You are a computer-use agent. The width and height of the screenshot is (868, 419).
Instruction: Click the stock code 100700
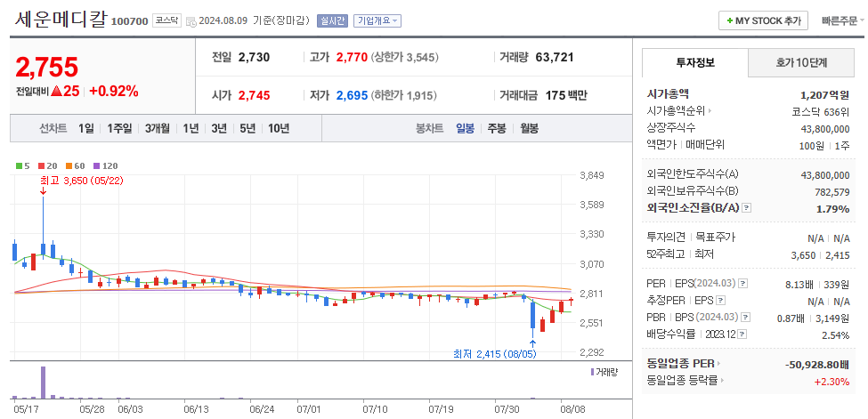coord(130,21)
